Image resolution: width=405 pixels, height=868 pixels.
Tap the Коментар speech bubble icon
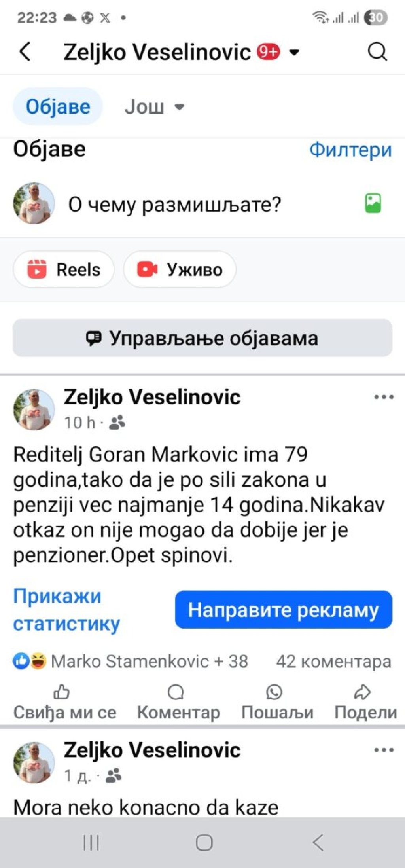(x=176, y=692)
